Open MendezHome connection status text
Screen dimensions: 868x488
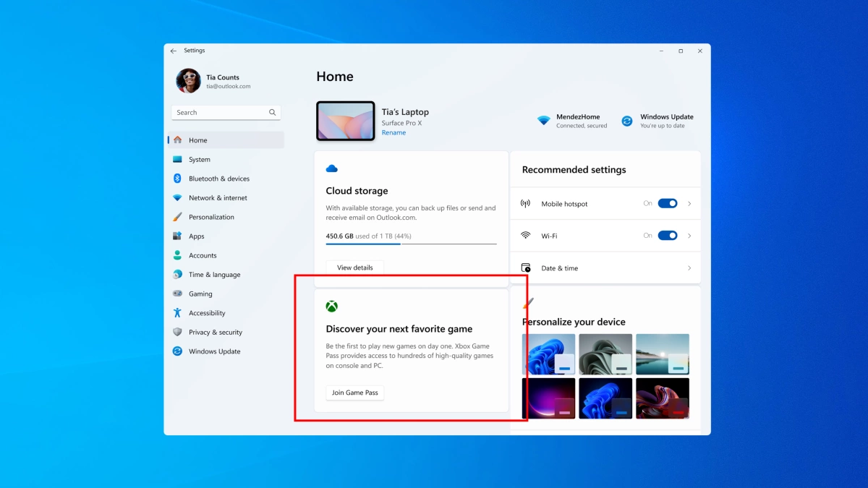(x=582, y=126)
